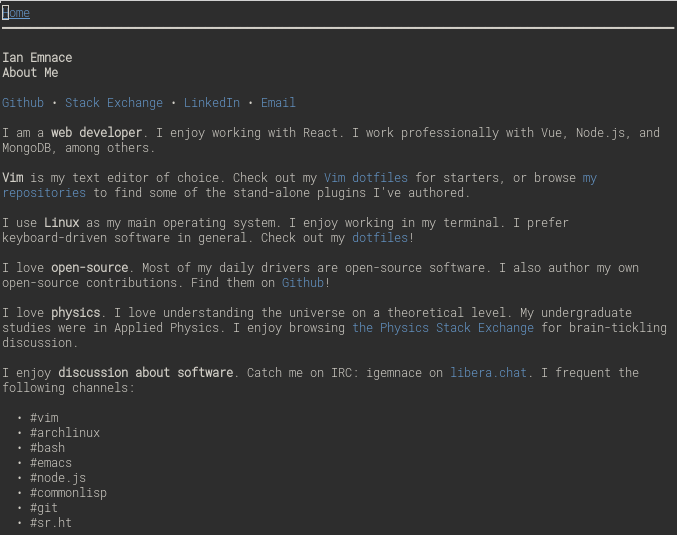Visit the Stack Exchange profile link
Viewport: 677px width, 535px height.
point(114,103)
